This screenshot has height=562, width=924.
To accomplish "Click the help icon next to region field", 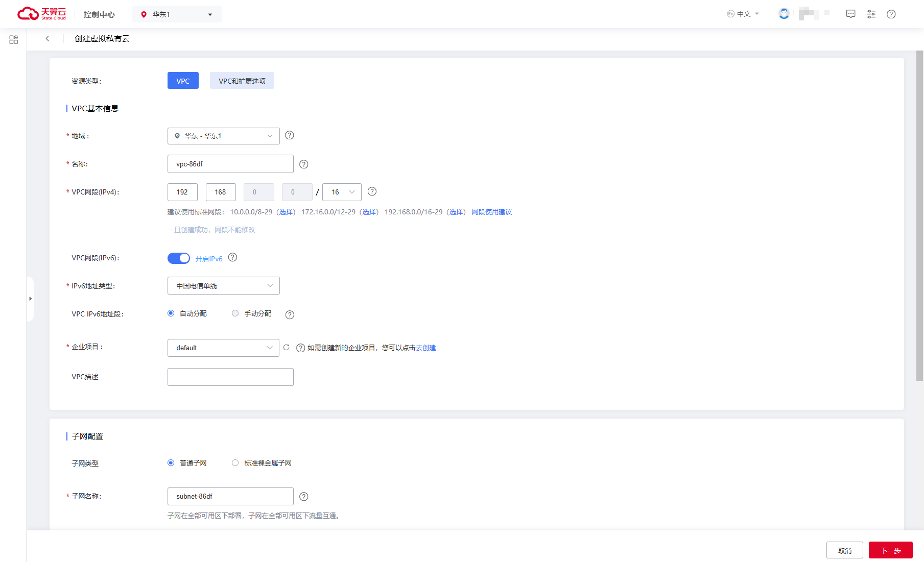I will coord(290,135).
